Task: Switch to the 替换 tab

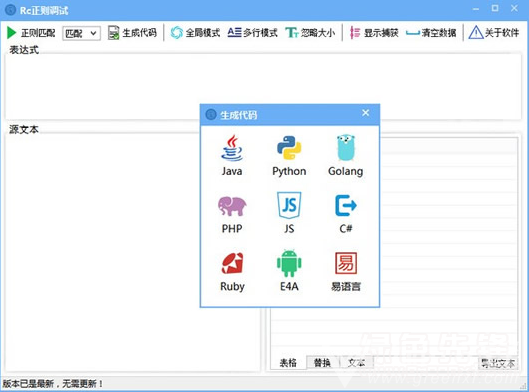Action: (x=322, y=363)
